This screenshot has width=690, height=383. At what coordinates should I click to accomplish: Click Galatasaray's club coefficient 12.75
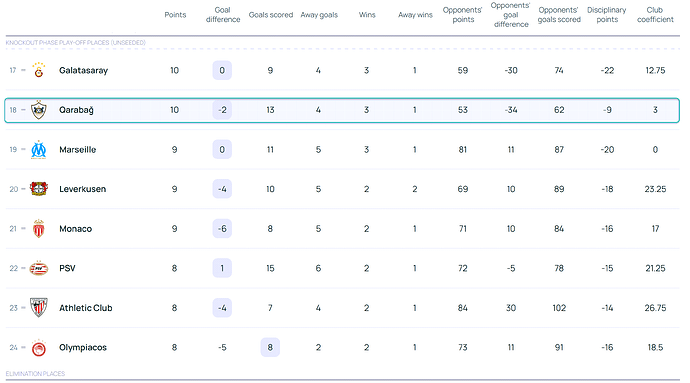[x=655, y=70]
